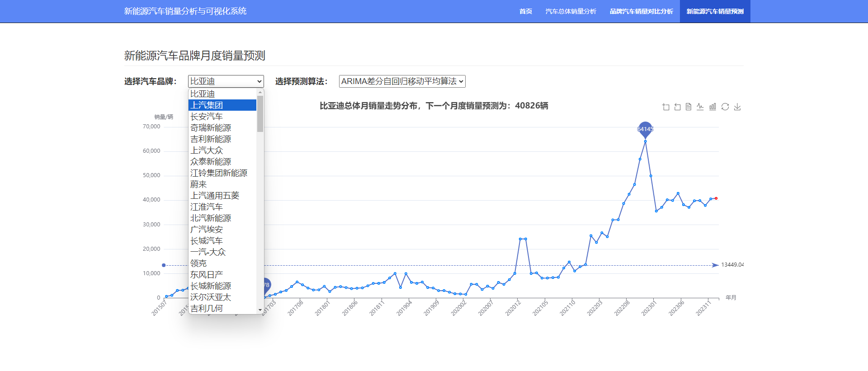Select 长安汽车 from the brand list
The image size is (868, 371).
pyautogui.click(x=222, y=117)
